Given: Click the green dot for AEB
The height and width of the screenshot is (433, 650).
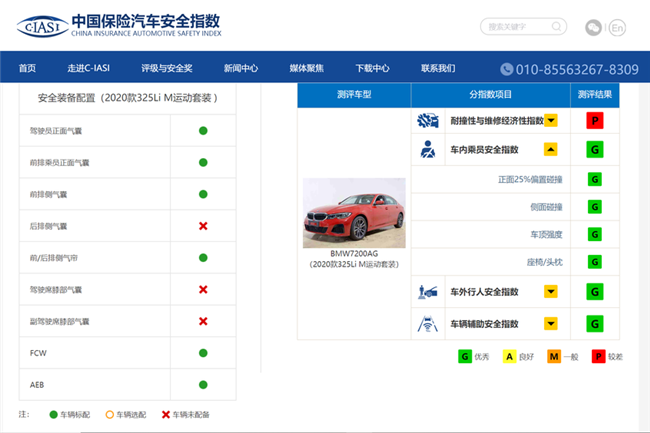Looking at the screenshot, I should [203, 385].
